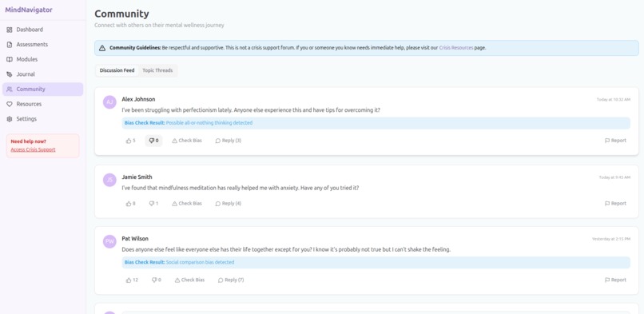Click the Alex Johnson author name

point(138,99)
